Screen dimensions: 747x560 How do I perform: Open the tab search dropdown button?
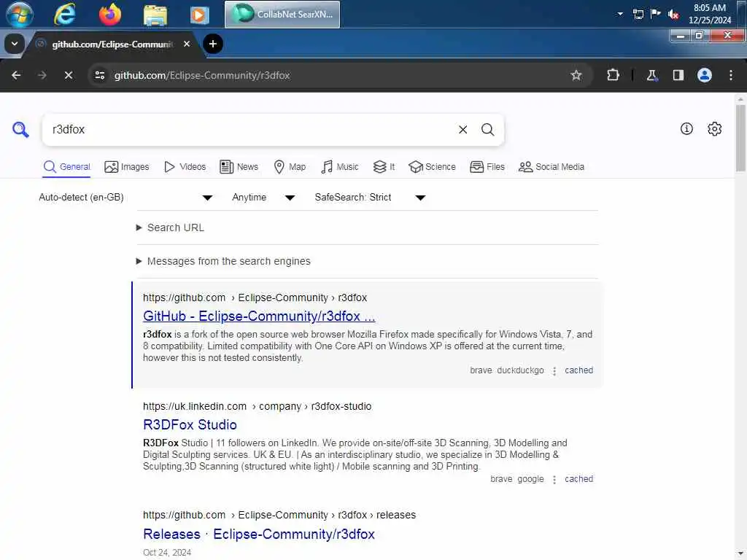15,44
